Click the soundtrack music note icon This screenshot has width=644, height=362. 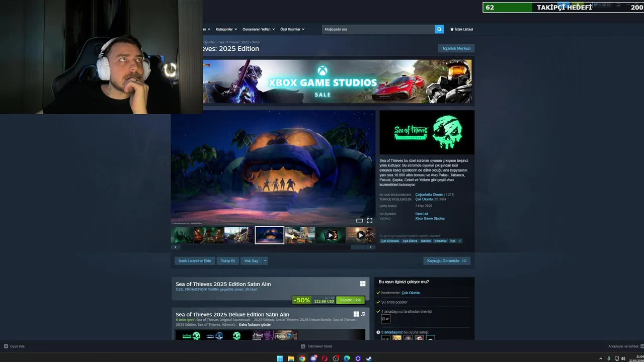tap(363, 314)
